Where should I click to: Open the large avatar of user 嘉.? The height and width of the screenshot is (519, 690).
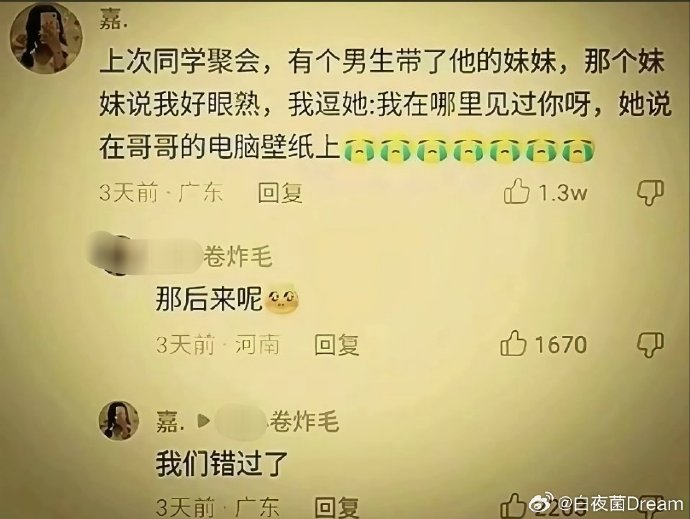(x=47, y=39)
